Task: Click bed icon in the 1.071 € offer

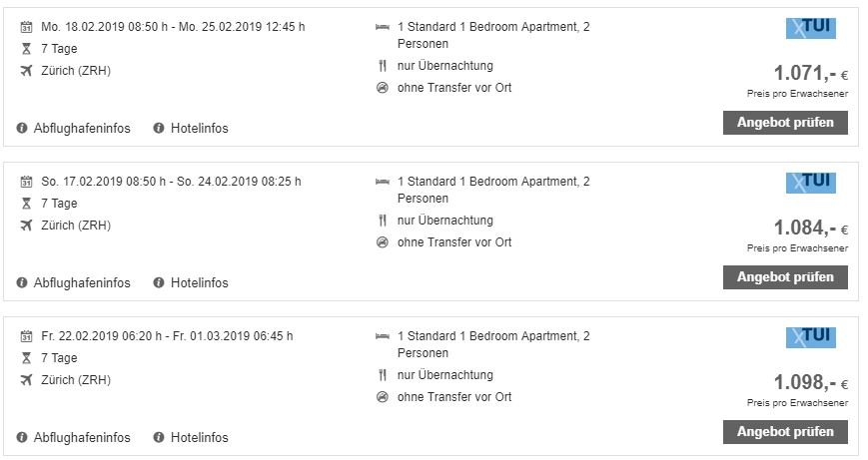Action: point(382,27)
